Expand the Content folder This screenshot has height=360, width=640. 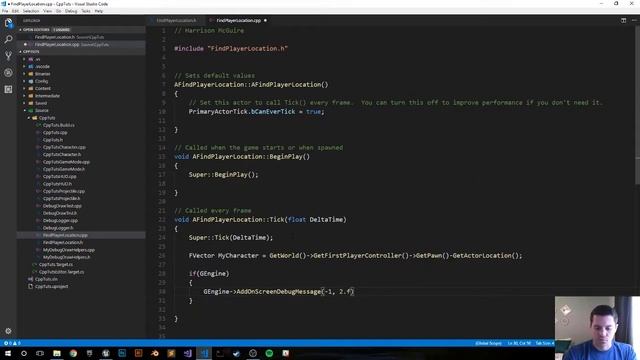42,89
